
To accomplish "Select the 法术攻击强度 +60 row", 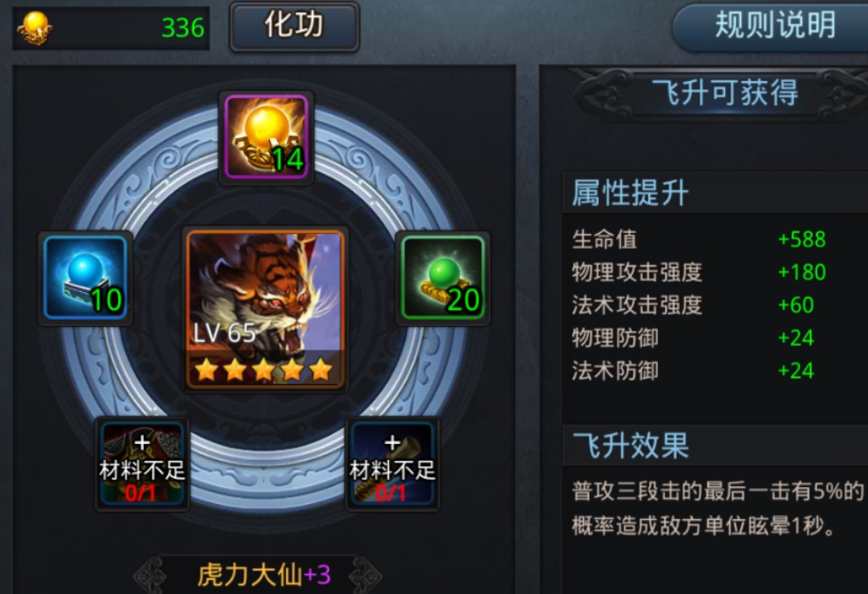I will [x=715, y=305].
